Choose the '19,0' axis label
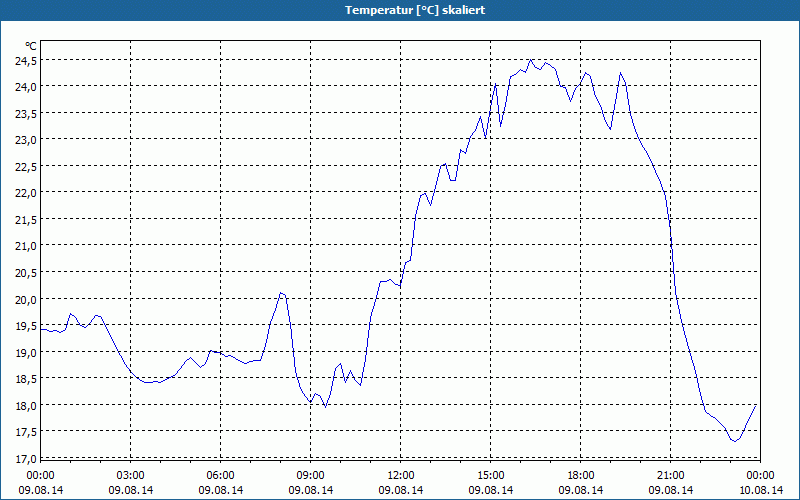The height and width of the screenshot is (500, 800). click(x=26, y=353)
